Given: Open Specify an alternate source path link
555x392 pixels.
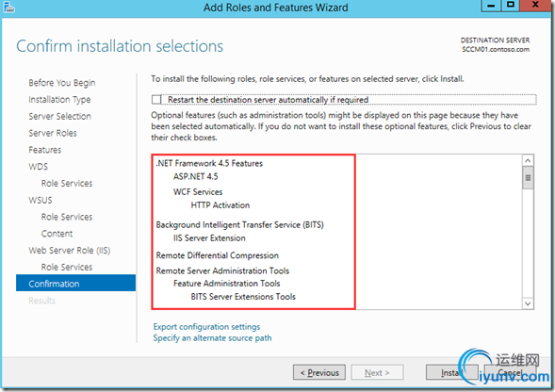Looking at the screenshot, I should 212,338.
